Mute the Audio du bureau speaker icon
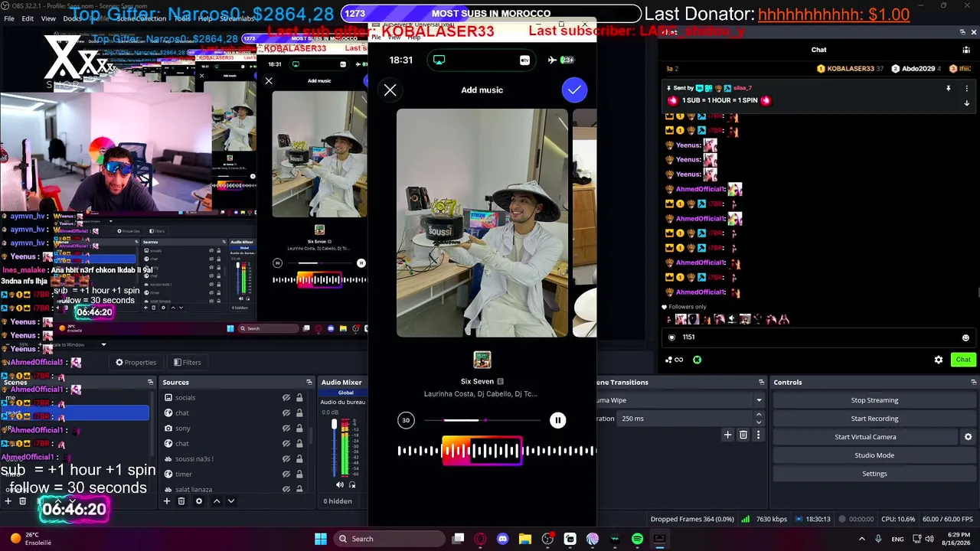The width and height of the screenshot is (980, 551). 340,484
